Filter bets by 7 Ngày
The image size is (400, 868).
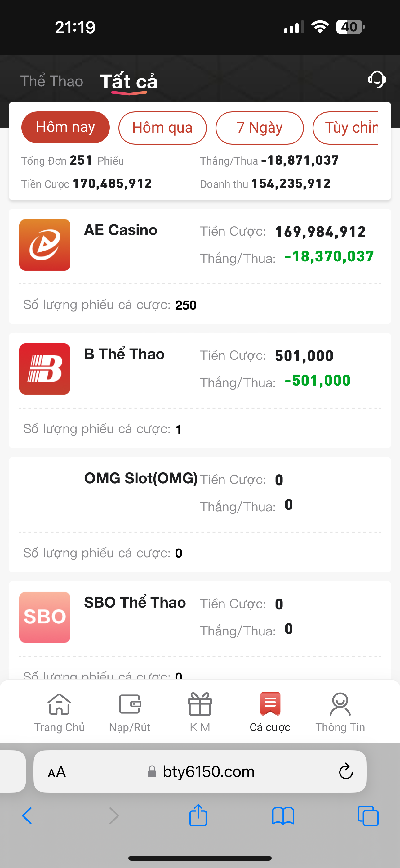tap(259, 128)
